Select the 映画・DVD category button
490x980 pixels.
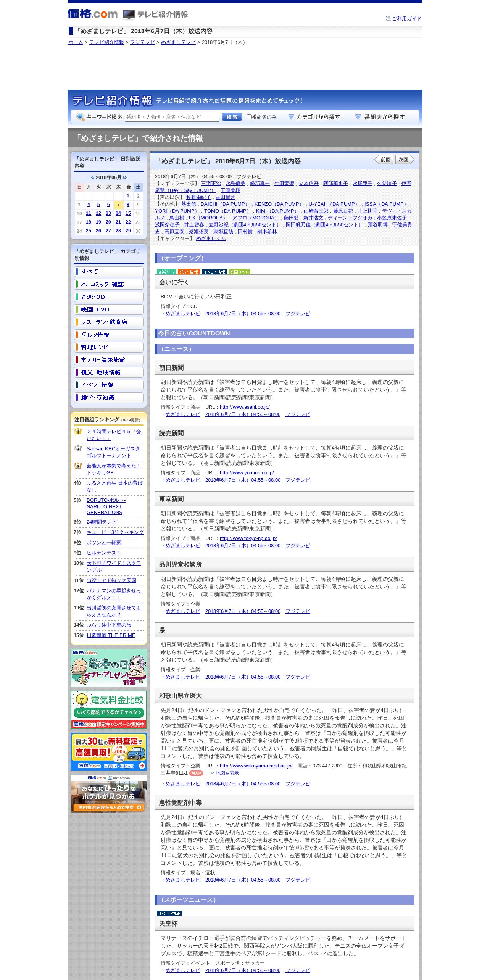[109, 309]
